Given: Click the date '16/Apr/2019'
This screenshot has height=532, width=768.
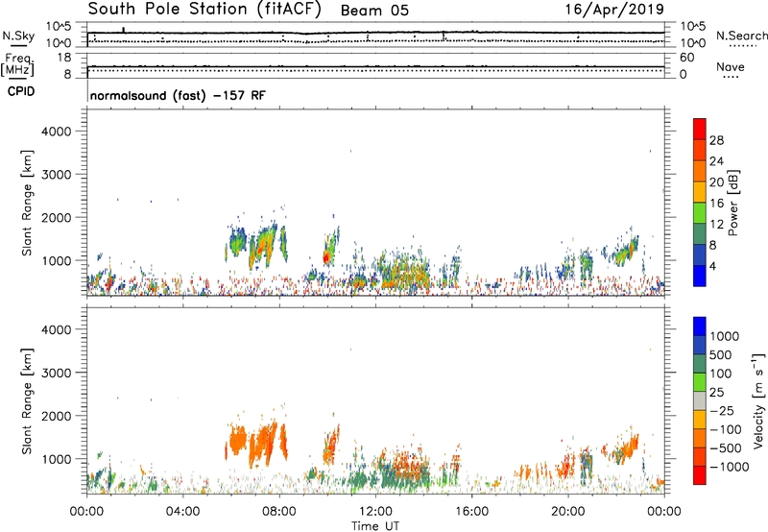Looking at the screenshot, I should pyautogui.click(x=614, y=10).
